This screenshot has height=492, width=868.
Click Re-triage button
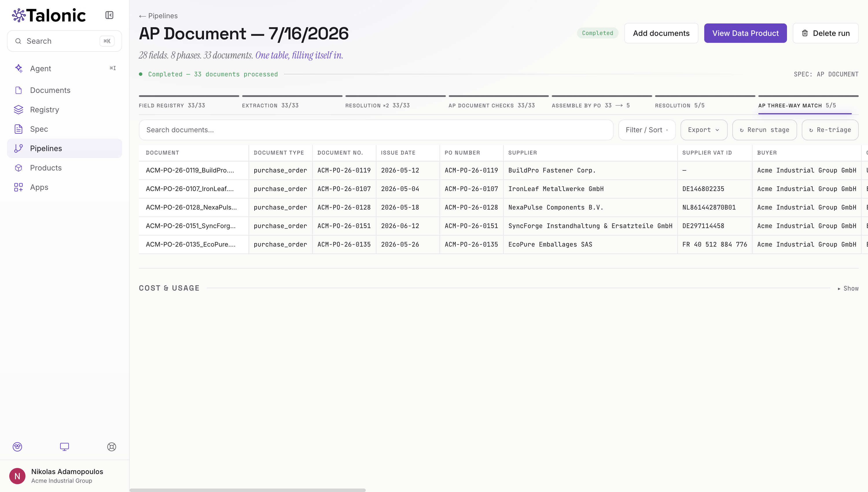click(x=830, y=130)
